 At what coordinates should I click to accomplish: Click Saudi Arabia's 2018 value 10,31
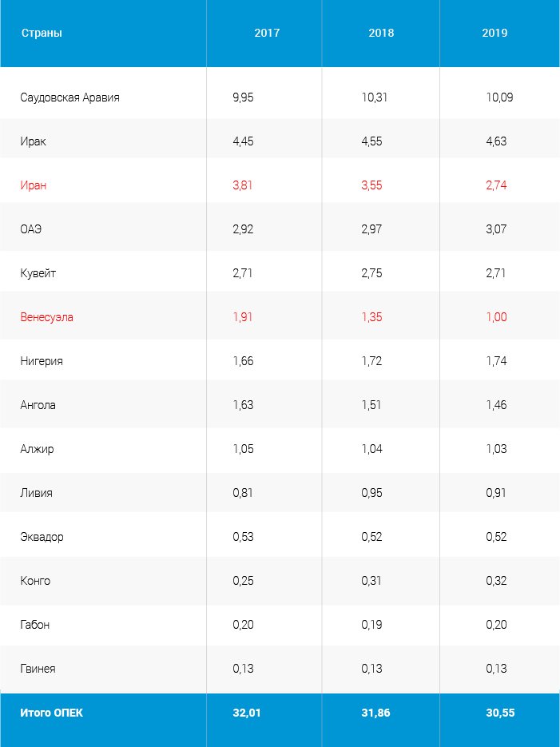point(375,97)
